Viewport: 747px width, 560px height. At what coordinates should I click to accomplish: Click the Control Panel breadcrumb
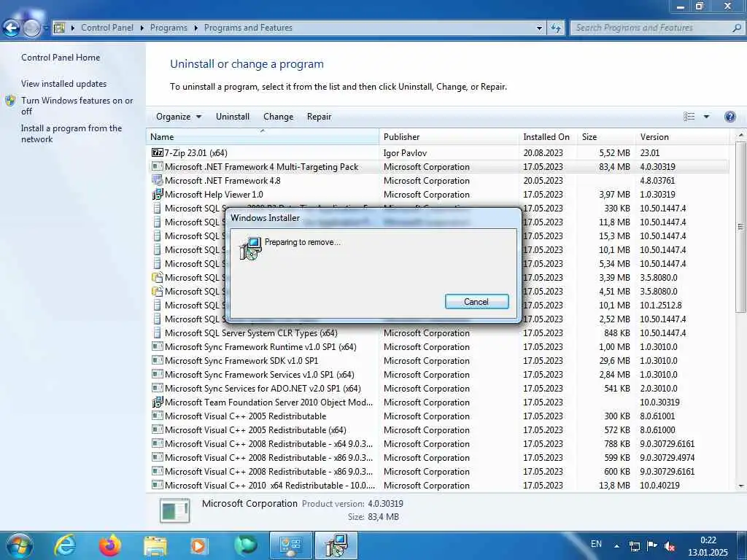click(x=107, y=28)
